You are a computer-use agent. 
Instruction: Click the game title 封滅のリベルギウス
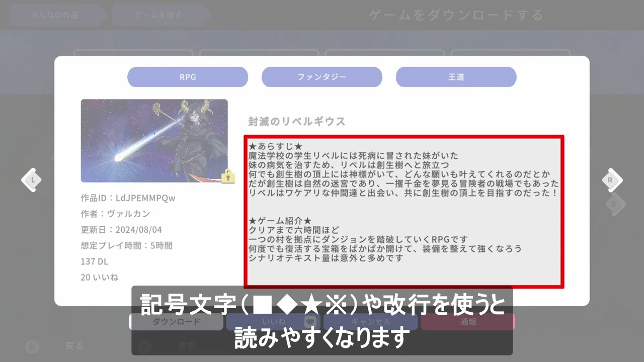[x=297, y=122]
